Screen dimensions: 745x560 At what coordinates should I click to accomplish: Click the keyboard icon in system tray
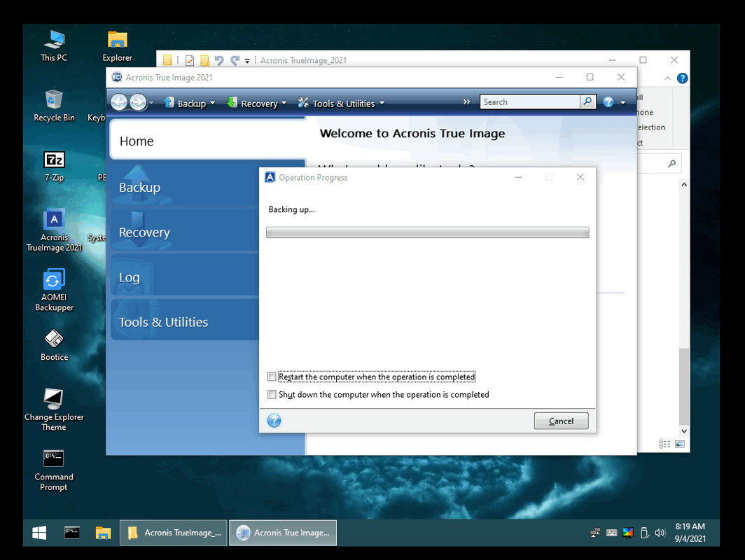click(611, 533)
